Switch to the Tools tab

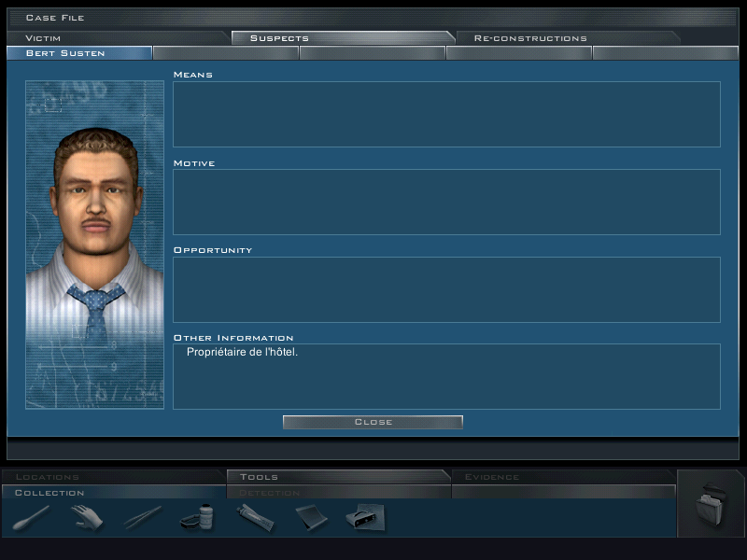[337, 477]
